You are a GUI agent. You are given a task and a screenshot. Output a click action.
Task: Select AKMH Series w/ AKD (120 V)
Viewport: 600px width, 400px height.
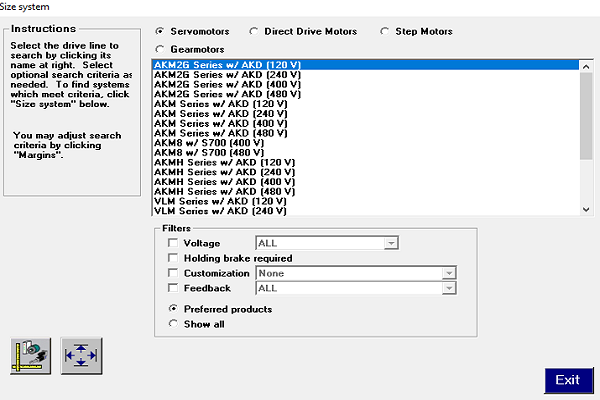[x=366, y=162]
